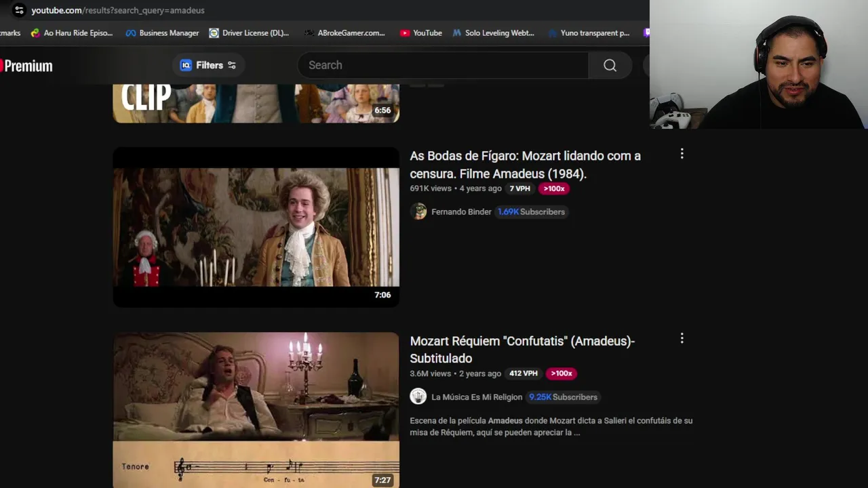868x488 pixels.
Task: Click >100x badge on As Bodas de Fígaro
Action: pos(554,188)
